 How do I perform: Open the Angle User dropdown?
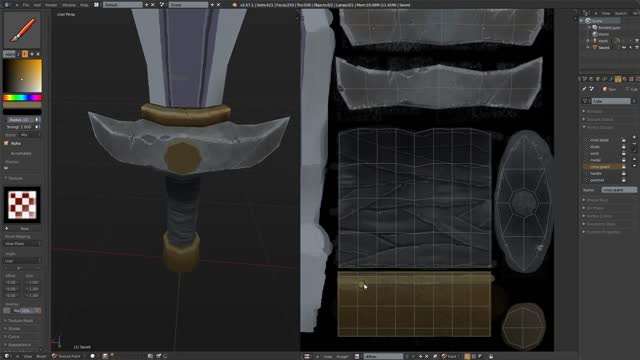[x=22, y=261]
